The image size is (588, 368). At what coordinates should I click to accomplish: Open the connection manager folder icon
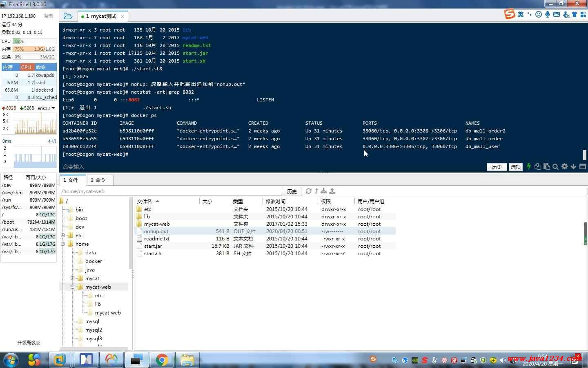pyautogui.click(x=68, y=16)
